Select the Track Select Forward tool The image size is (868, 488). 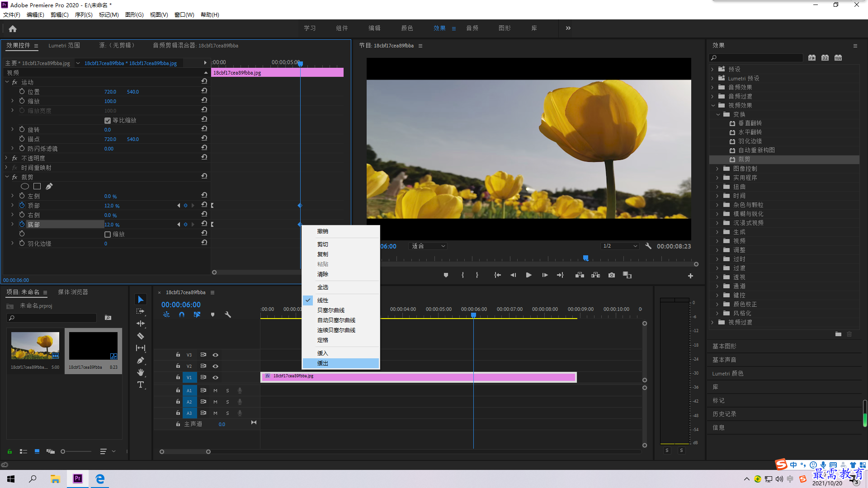tap(141, 311)
